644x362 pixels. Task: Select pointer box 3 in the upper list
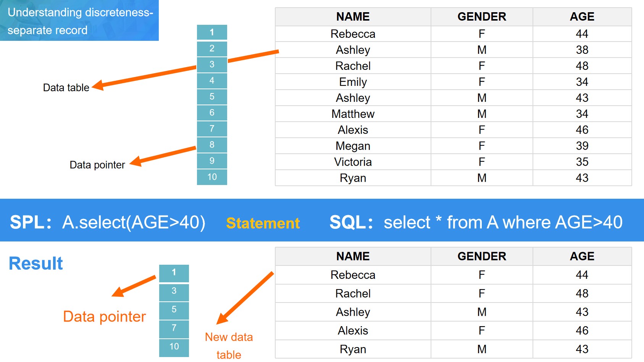(x=212, y=64)
